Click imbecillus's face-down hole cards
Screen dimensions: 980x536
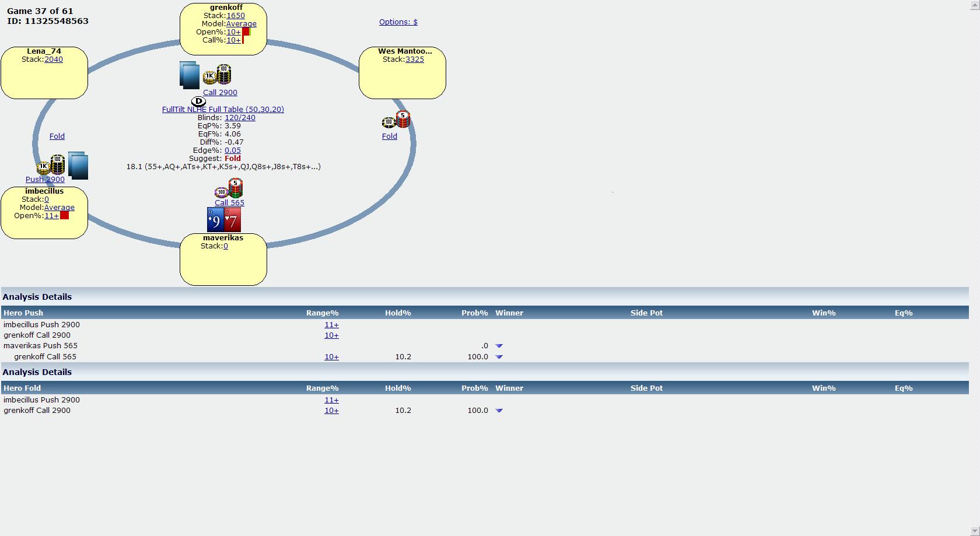tap(78, 165)
